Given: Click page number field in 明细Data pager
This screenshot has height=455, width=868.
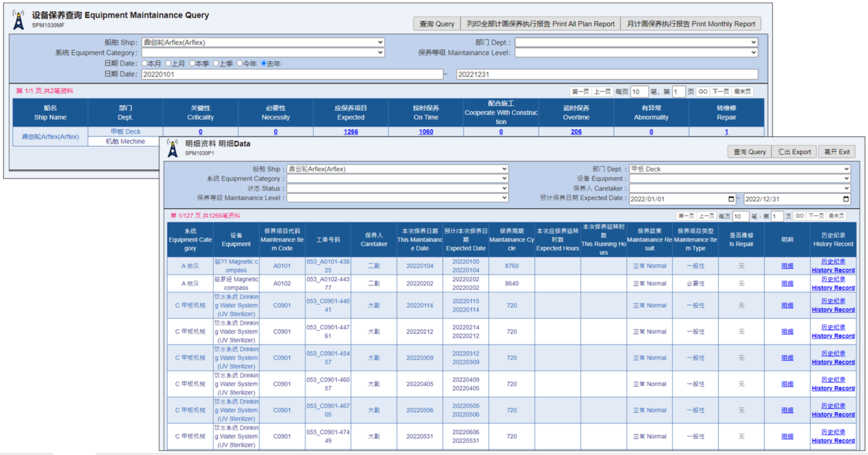Looking at the screenshot, I should click(x=778, y=216).
